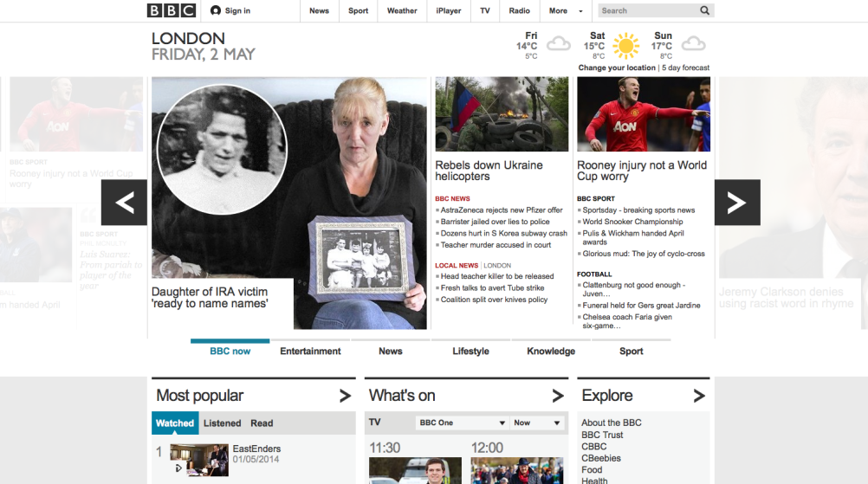Open CBeebies in Explore
The image size is (868, 484).
[600, 458]
